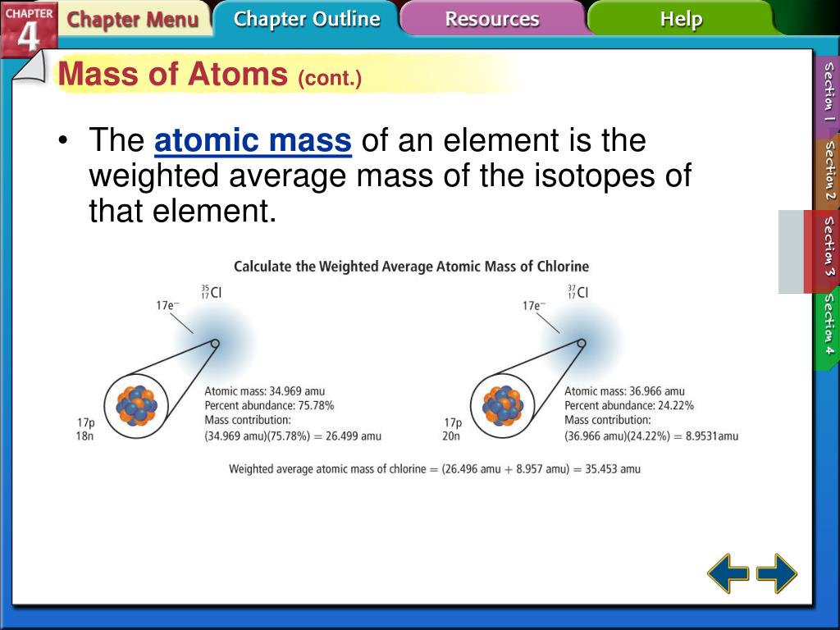Viewport: 840px width, 630px height.
Task: Click the nucleus image with 18n
Action: pyautogui.click(x=137, y=405)
